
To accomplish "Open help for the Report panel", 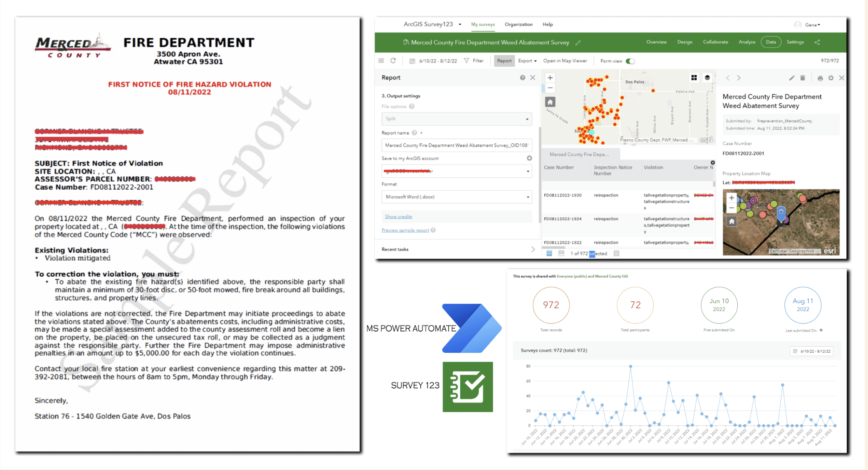I will coord(522,78).
